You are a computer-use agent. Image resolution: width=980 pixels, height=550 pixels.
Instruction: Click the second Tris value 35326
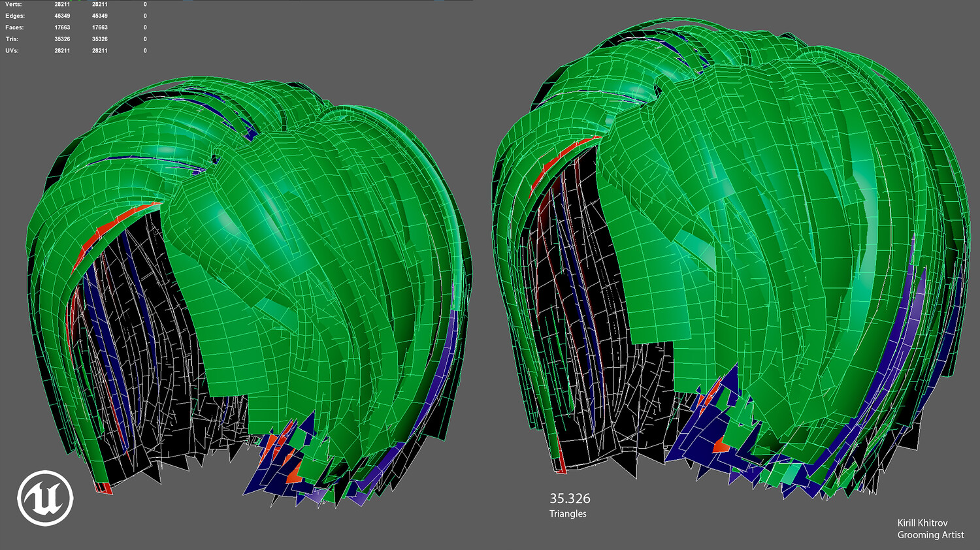click(x=99, y=39)
